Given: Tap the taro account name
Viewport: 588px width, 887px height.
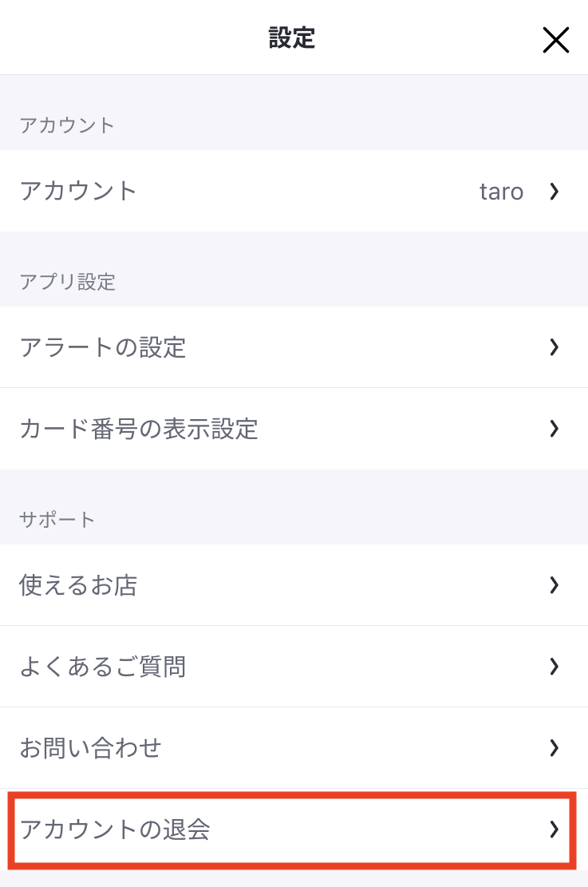Looking at the screenshot, I should [x=502, y=192].
